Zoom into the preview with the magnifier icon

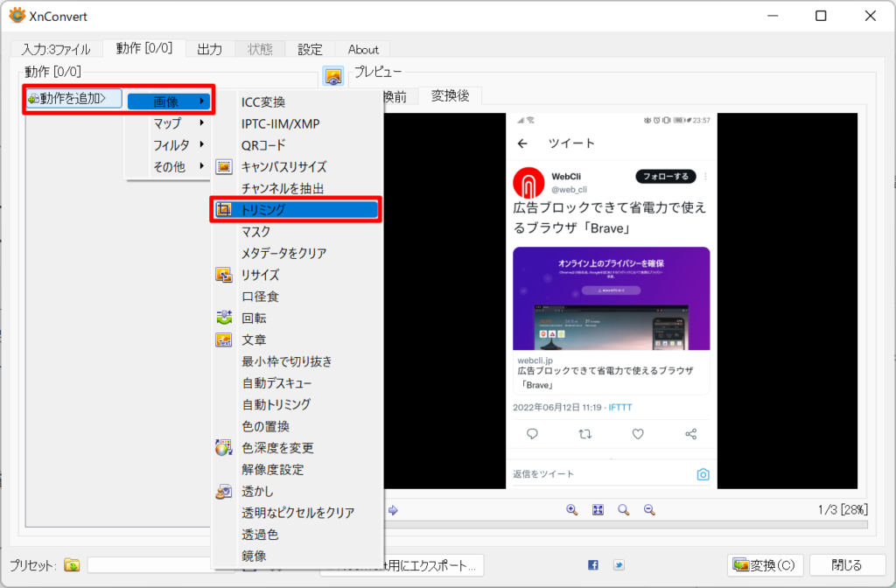pyautogui.click(x=571, y=509)
